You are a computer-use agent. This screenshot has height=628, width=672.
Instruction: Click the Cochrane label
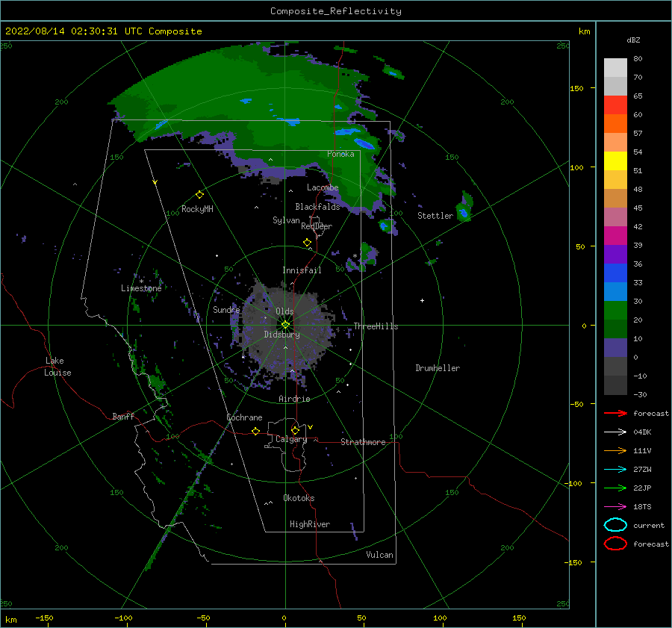(244, 417)
